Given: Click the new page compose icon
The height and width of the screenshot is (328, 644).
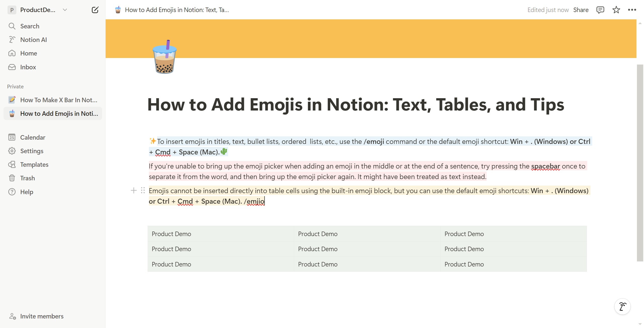Looking at the screenshot, I should (95, 10).
